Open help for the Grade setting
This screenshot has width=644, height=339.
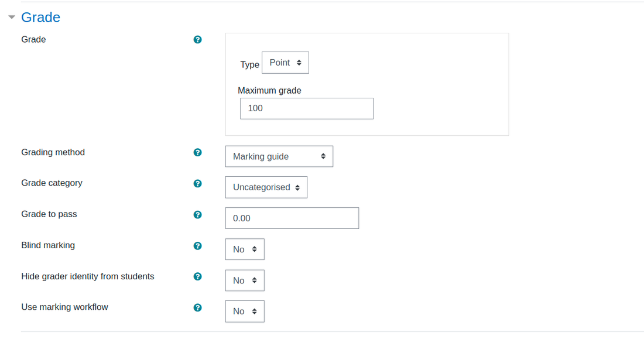click(197, 39)
